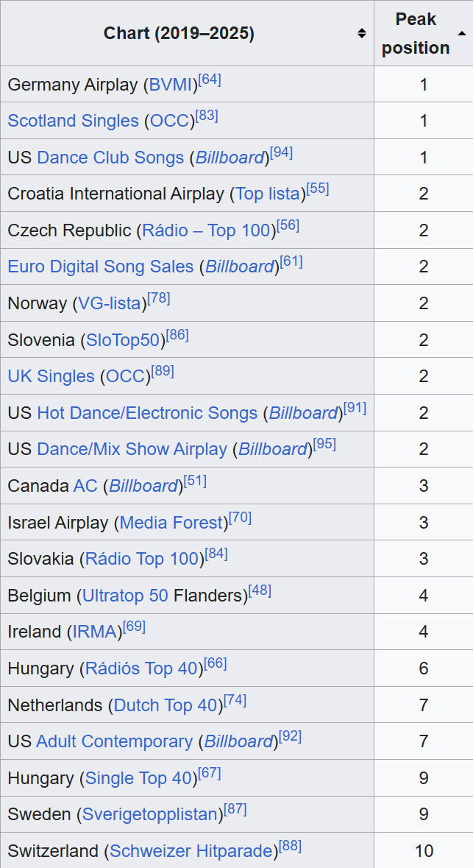
Task: Open Scotland Singles chart link
Action: coord(73,121)
